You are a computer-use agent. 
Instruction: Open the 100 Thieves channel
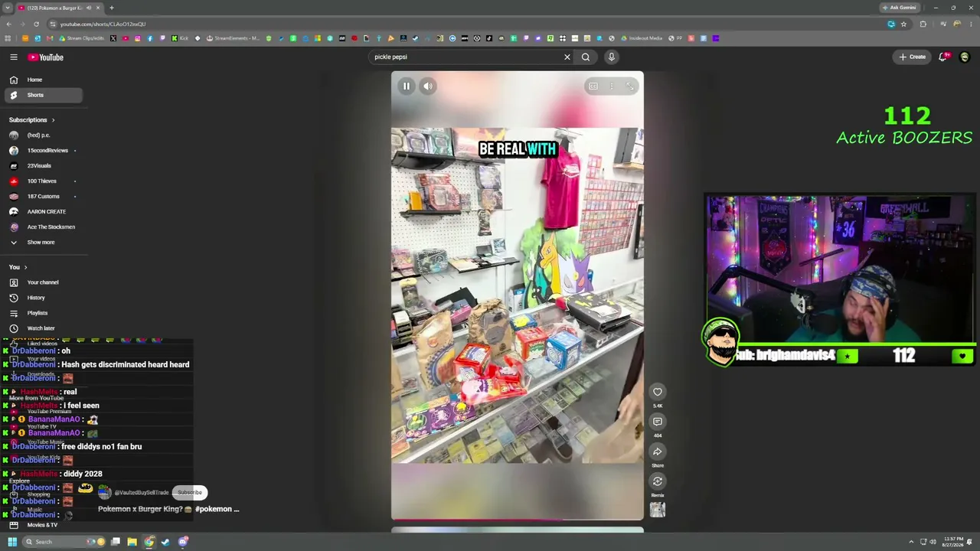(42, 181)
